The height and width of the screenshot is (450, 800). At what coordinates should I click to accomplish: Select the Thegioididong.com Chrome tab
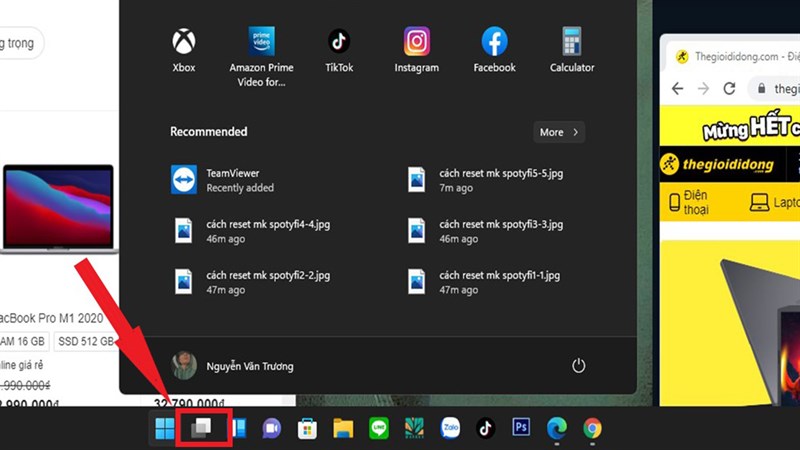pos(734,57)
